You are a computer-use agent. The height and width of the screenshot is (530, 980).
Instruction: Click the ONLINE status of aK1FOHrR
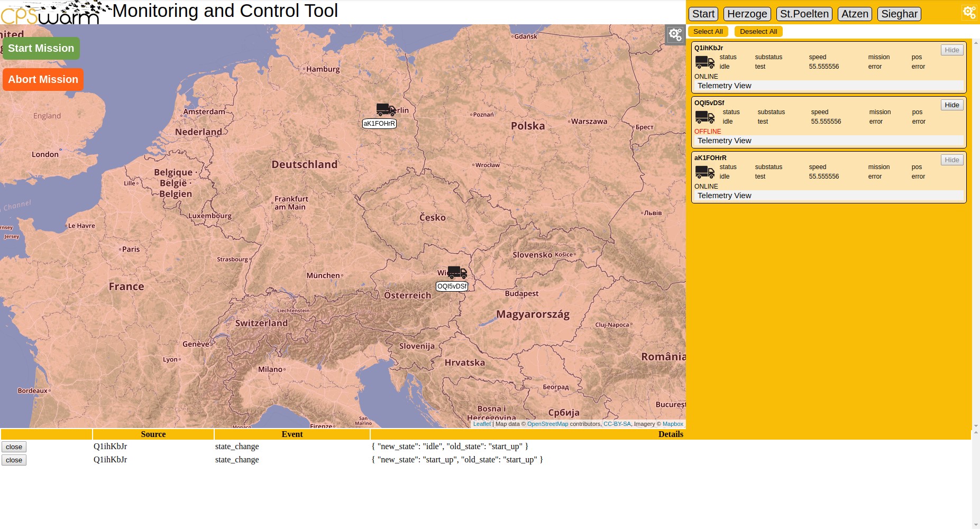706,187
